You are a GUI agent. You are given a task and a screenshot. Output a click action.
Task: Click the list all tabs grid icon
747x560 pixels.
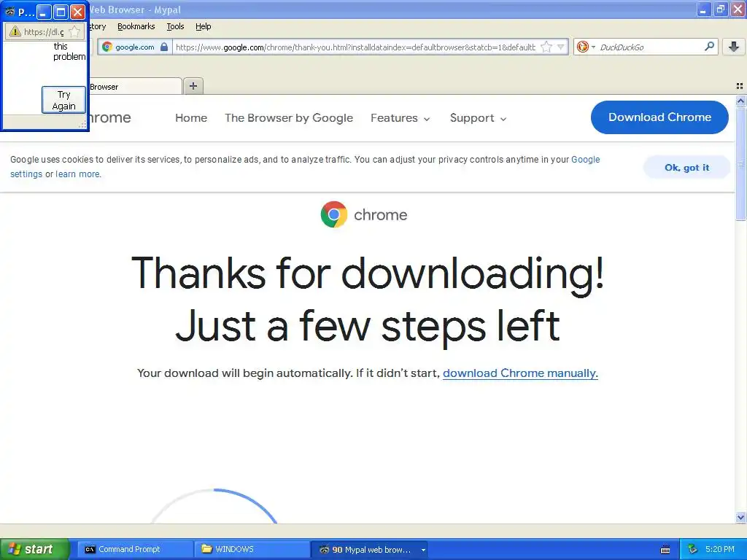(x=740, y=86)
